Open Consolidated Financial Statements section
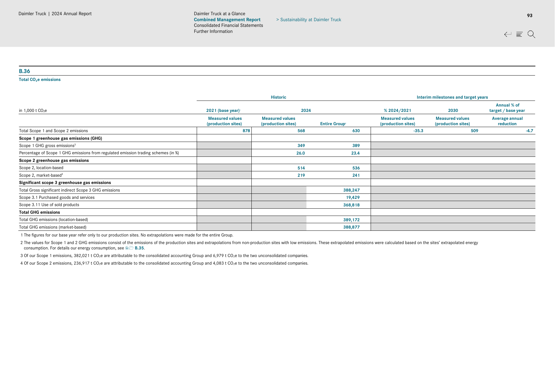This screenshot has height=392, width=555. [x=228, y=25]
